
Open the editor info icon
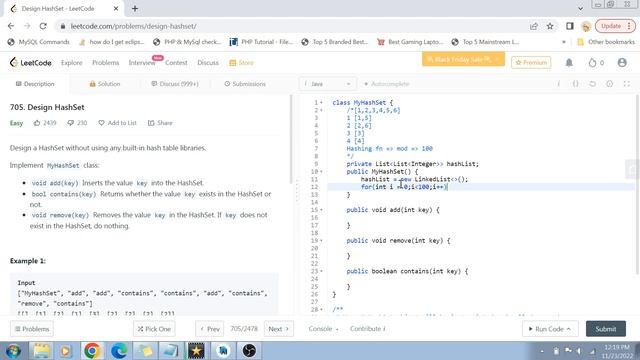[558, 84]
